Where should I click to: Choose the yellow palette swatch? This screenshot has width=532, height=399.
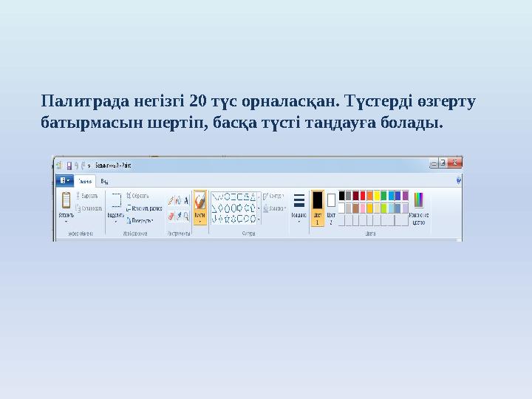pos(377,196)
